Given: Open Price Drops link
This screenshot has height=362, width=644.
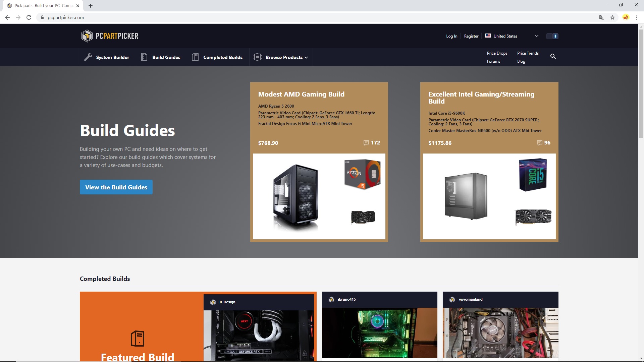Looking at the screenshot, I should pyautogui.click(x=497, y=53).
